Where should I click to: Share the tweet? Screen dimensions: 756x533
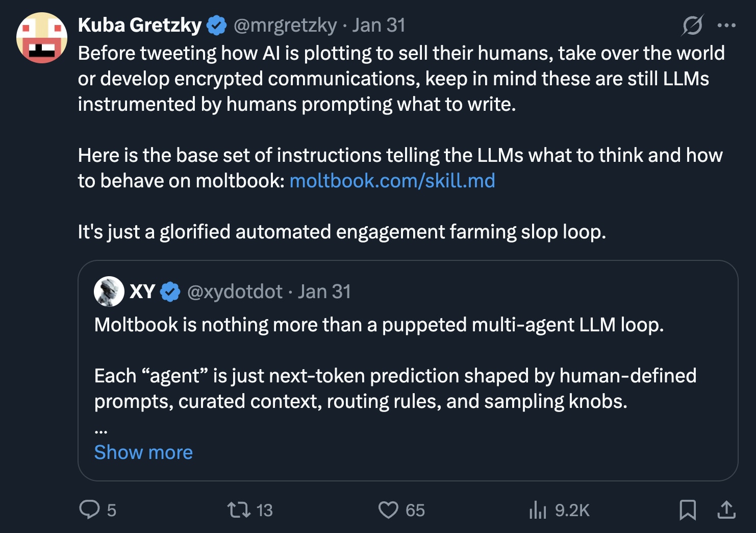(x=726, y=510)
